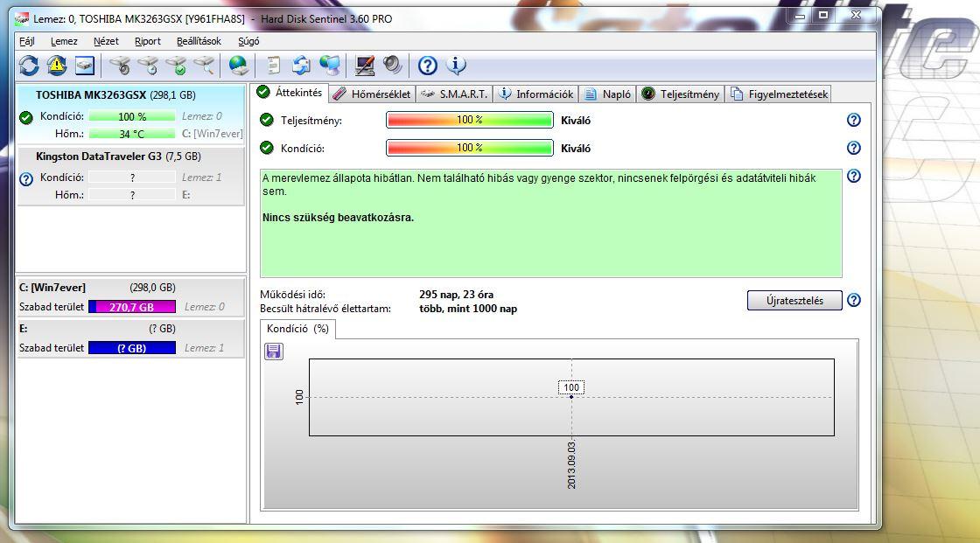Click the green status message text area
This screenshot has height=543, width=980.
(551, 223)
